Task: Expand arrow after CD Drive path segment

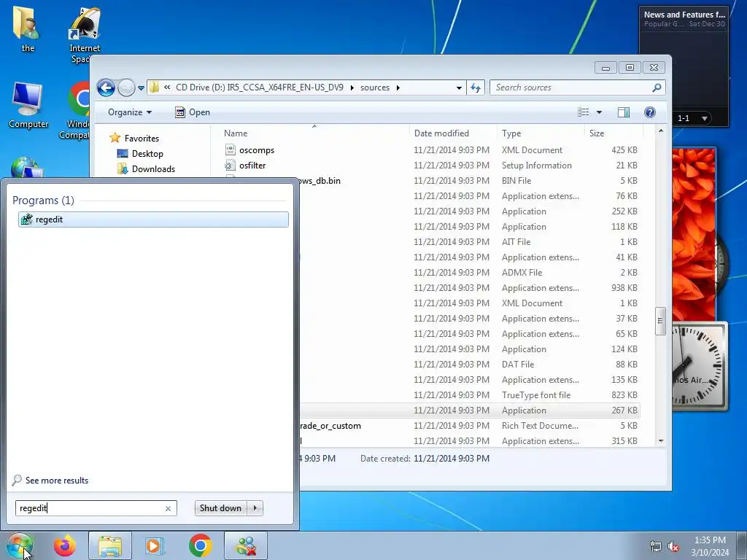Action: [352, 87]
